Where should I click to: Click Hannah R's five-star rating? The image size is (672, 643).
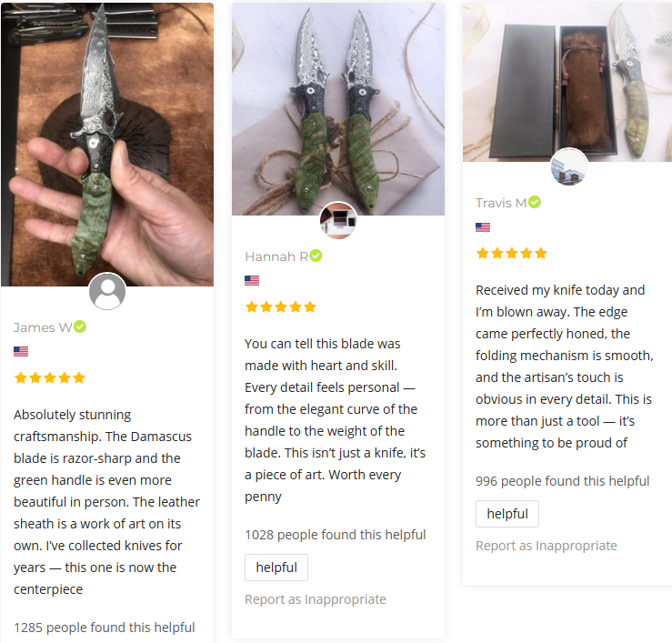[x=281, y=306]
